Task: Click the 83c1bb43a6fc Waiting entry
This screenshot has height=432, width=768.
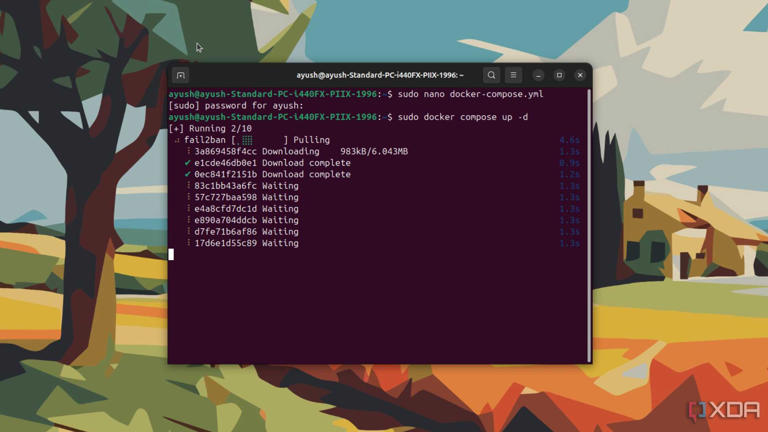Action: click(x=246, y=186)
